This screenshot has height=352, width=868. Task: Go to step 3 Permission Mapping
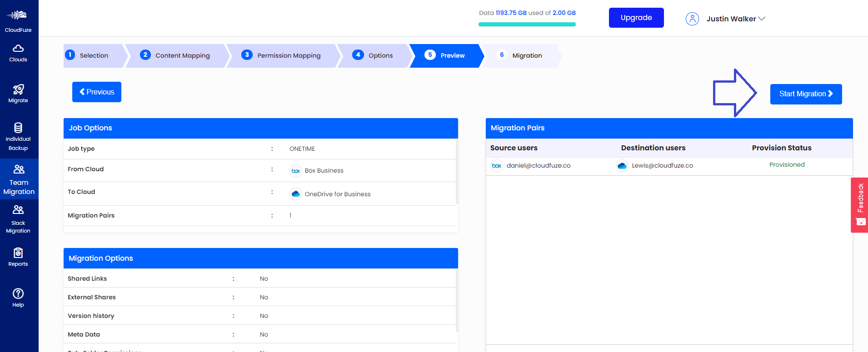[x=283, y=55]
